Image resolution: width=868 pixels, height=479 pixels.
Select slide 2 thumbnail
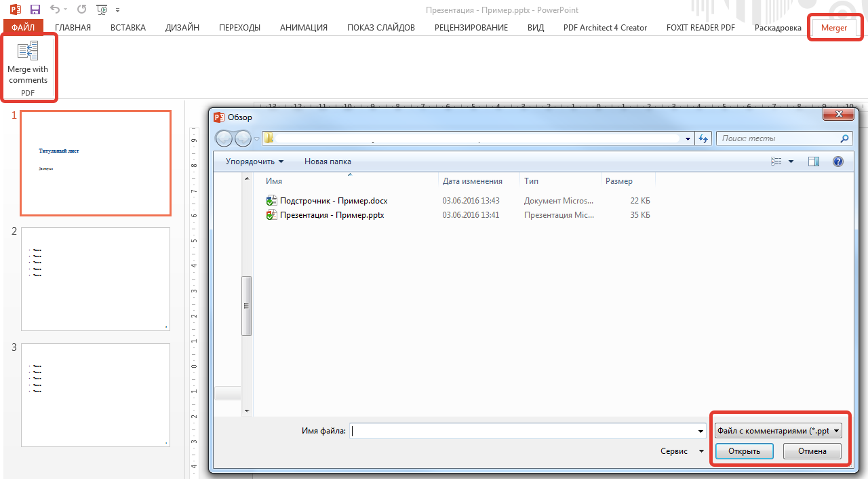96,279
